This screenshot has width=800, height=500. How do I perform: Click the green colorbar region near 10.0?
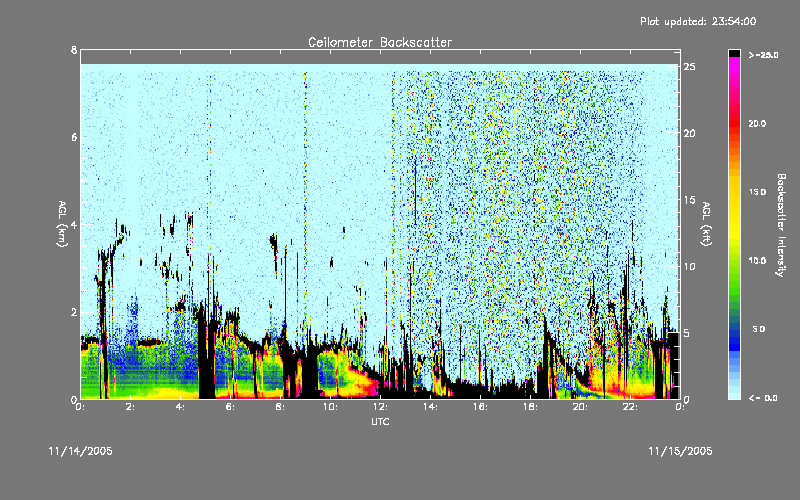(x=734, y=261)
